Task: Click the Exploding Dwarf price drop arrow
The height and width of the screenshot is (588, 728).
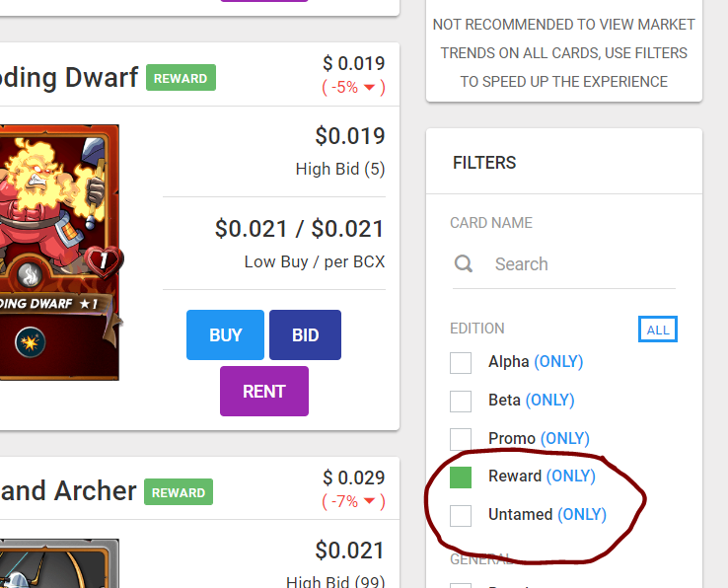Action: coord(369,88)
